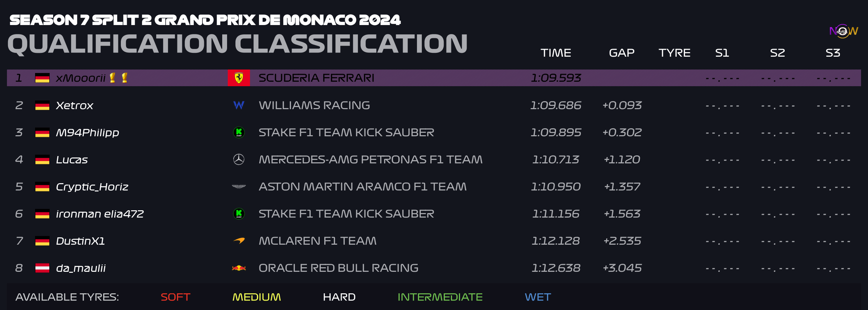Click driver name Xetrox
The image size is (868, 310).
(75, 105)
